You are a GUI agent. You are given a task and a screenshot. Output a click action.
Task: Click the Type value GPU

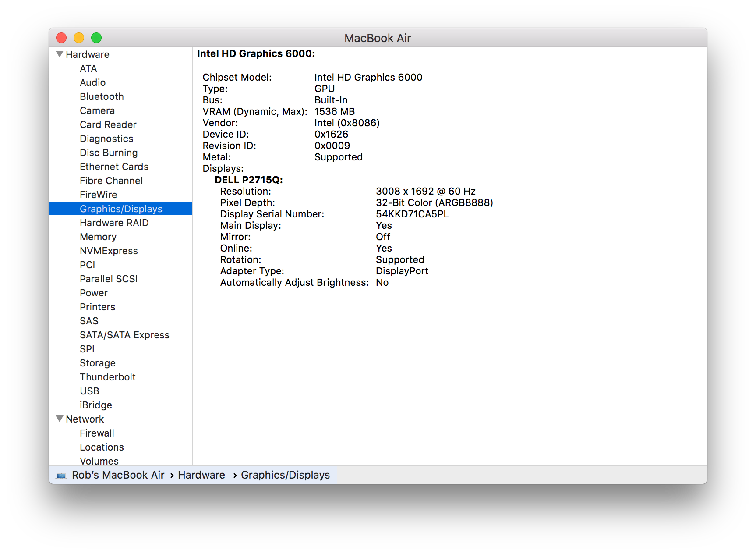point(325,89)
